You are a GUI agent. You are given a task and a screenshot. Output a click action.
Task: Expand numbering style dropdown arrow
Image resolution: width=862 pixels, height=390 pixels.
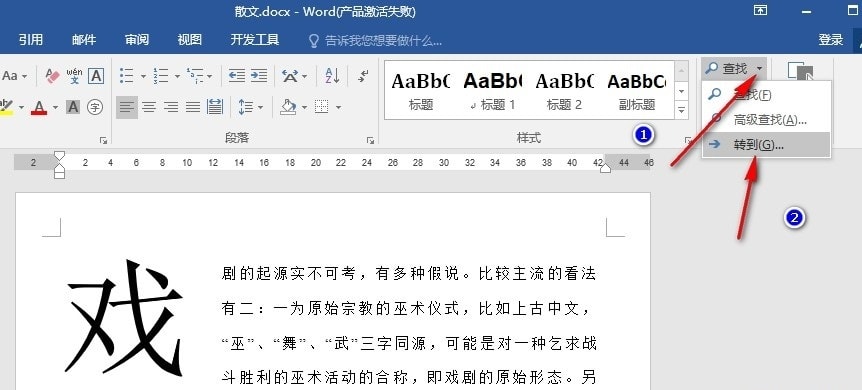[x=177, y=76]
